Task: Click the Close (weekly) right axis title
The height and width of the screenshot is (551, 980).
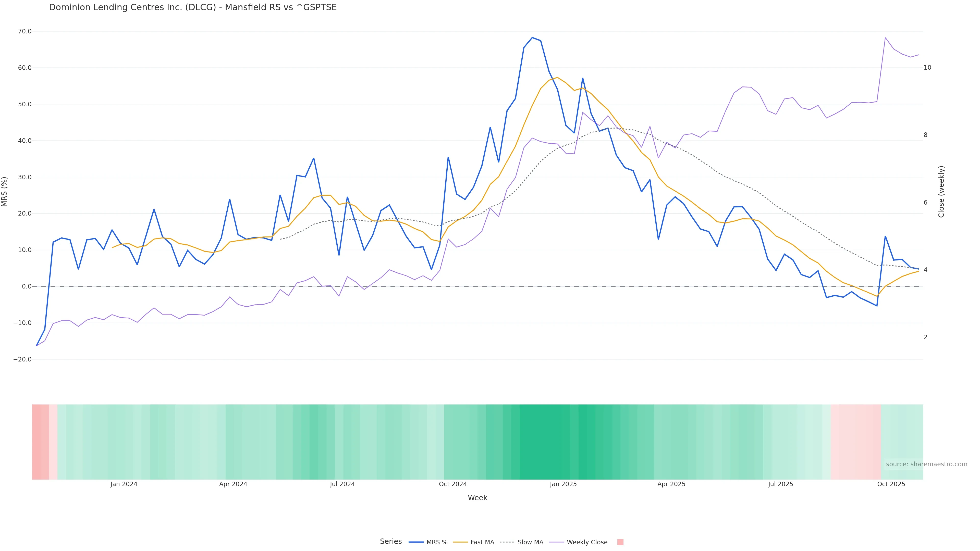Action: coord(941,192)
